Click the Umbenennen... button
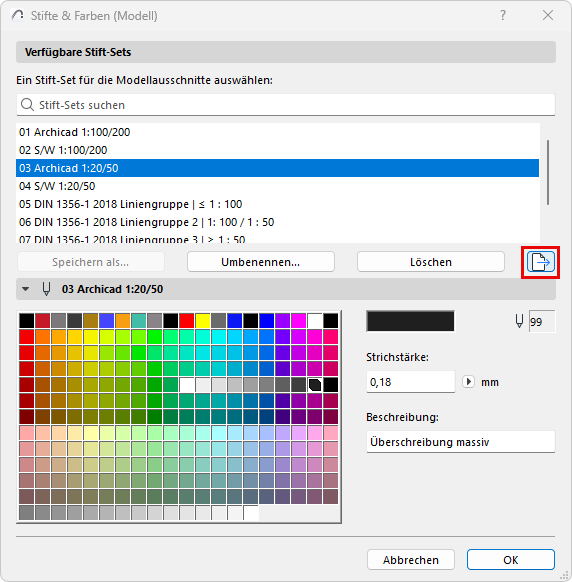Image resolution: width=572 pixels, height=582 pixels. (261, 262)
